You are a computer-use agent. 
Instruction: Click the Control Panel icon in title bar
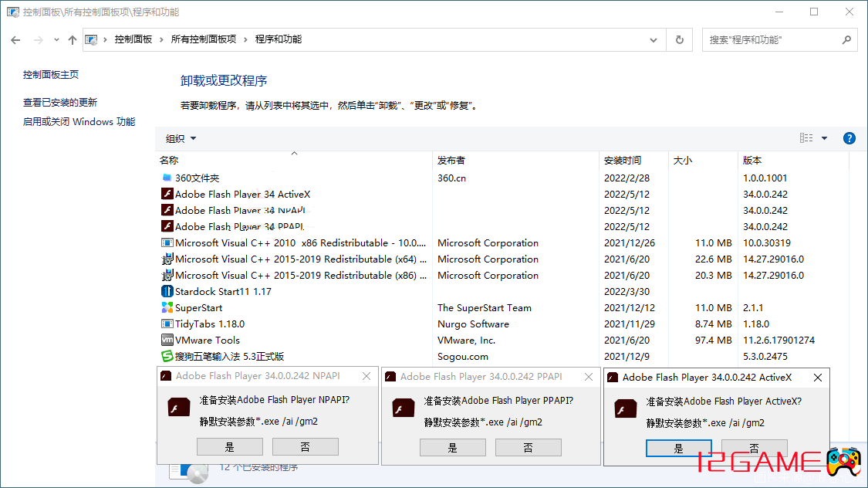(x=13, y=12)
